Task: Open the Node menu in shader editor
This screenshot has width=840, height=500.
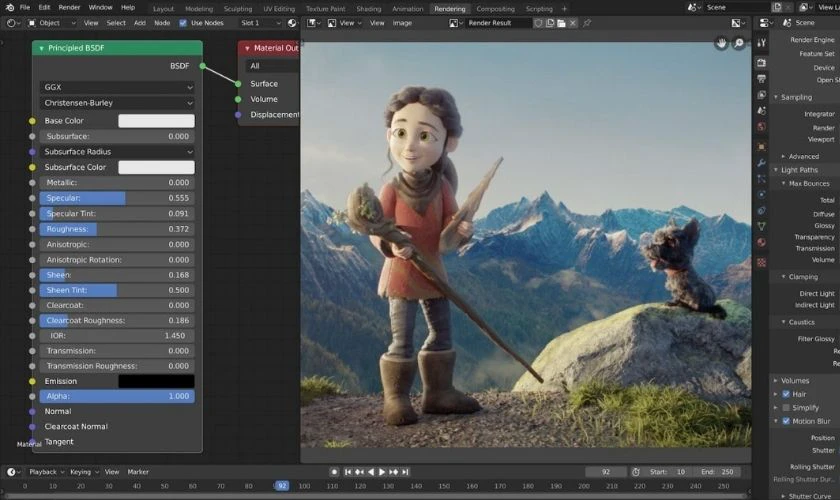Action: [x=162, y=23]
